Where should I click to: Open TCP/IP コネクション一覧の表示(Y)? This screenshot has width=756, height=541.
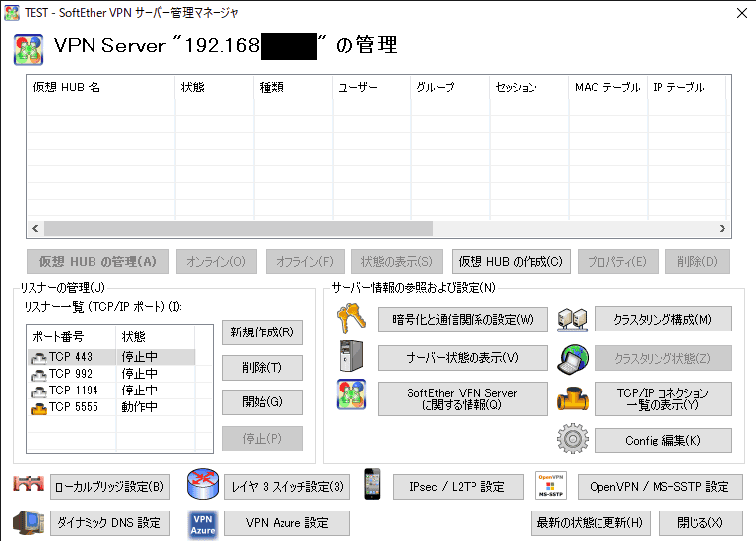point(662,399)
